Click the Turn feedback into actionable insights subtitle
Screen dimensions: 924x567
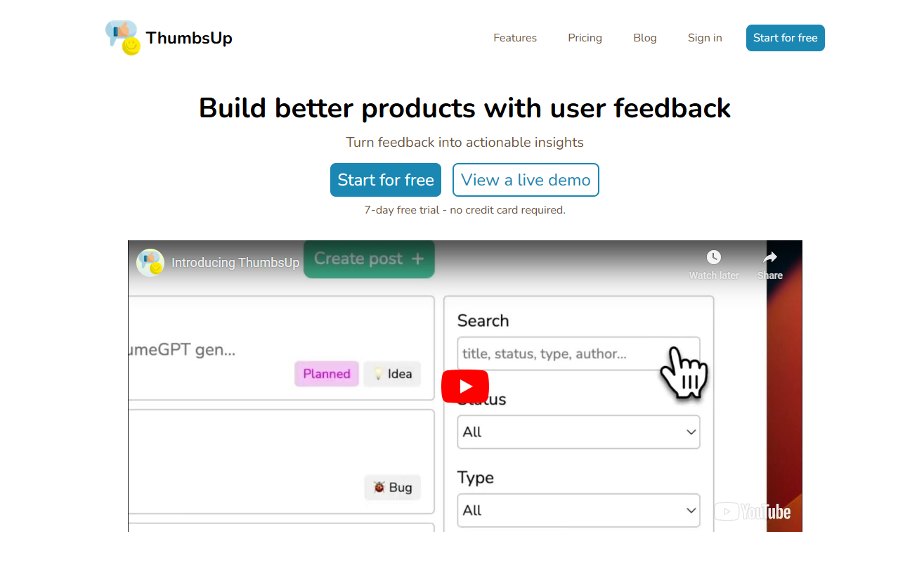coord(464,142)
